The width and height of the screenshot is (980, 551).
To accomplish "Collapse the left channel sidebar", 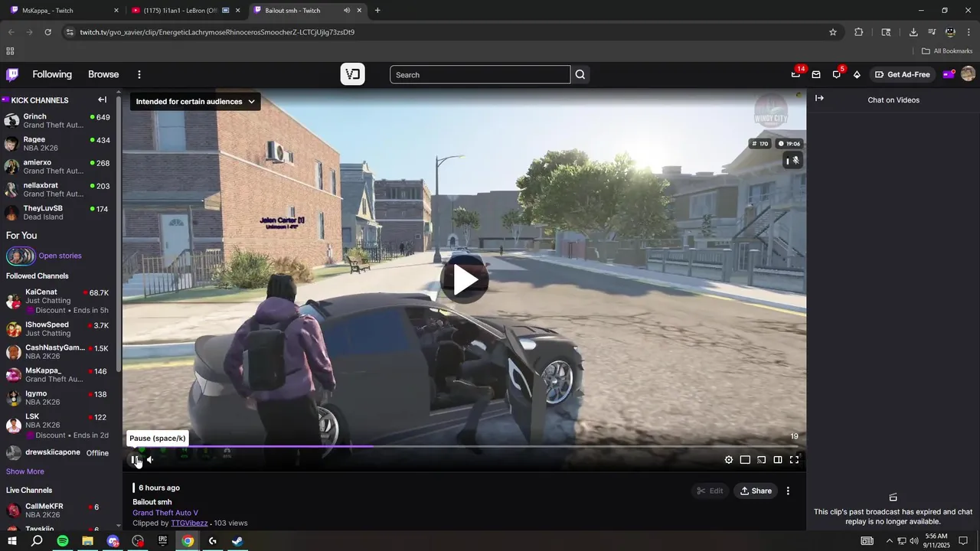I will [103, 99].
